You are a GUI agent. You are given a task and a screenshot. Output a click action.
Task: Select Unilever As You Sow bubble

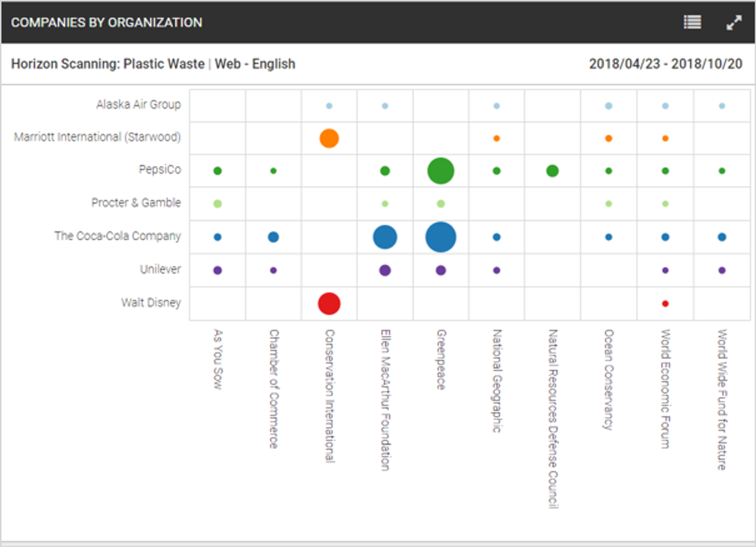217,270
